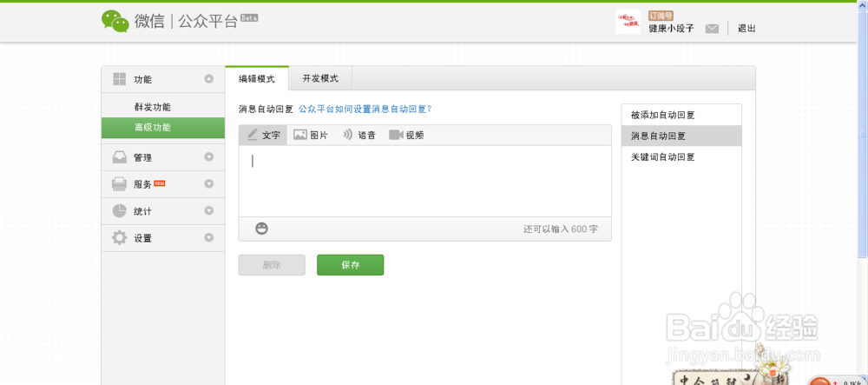The width and height of the screenshot is (868, 385).
Task: Click the 统计 menu label
Action: point(143,211)
